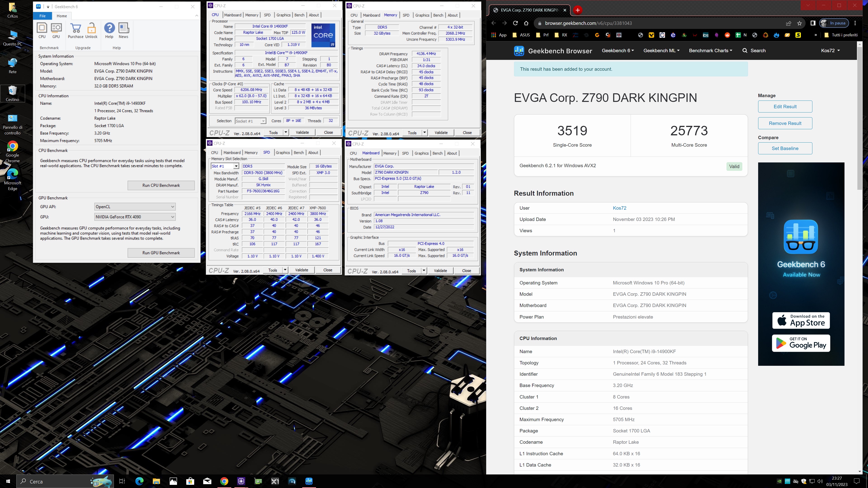The height and width of the screenshot is (488, 868).
Task: Expand the Benchmark Charts navigation menu
Action: (x=710, y=51)
